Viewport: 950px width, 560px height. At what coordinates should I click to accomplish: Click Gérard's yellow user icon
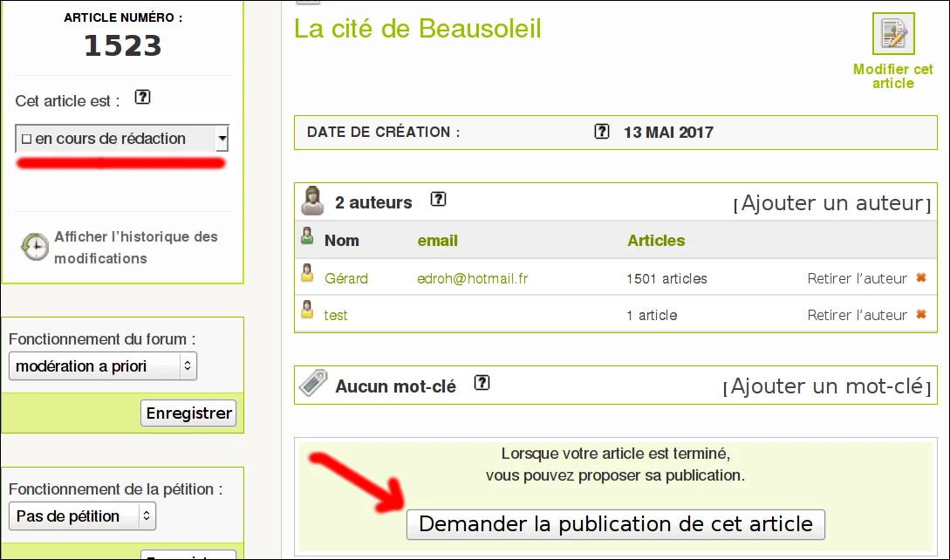(x=307, y=274)
